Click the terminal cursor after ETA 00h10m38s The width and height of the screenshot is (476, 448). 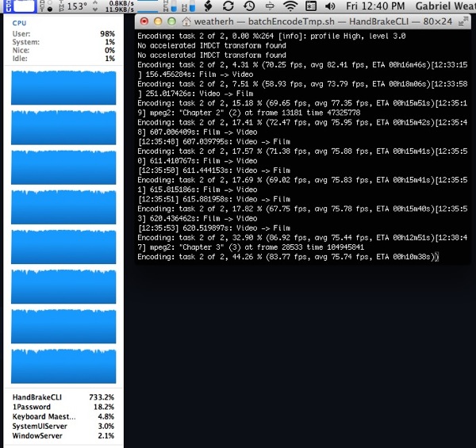(x=436, y=257)
